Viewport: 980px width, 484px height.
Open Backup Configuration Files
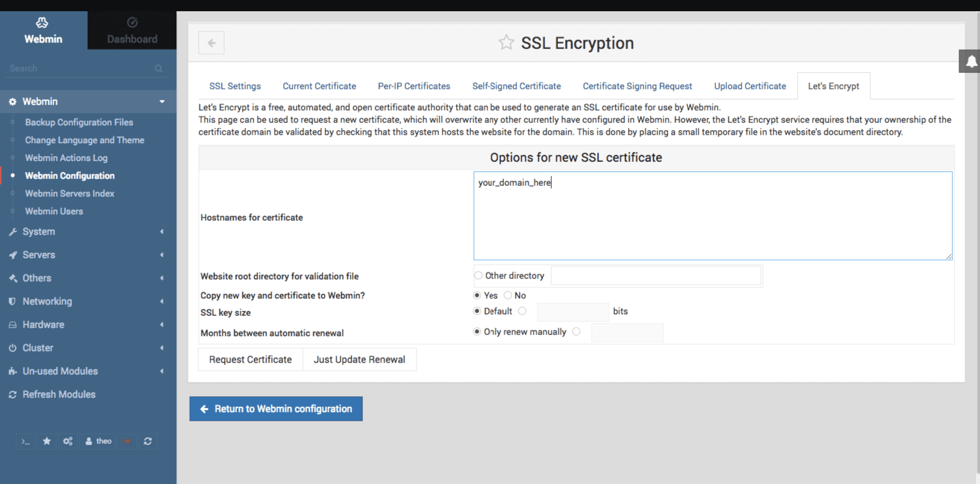pos(79,122)
